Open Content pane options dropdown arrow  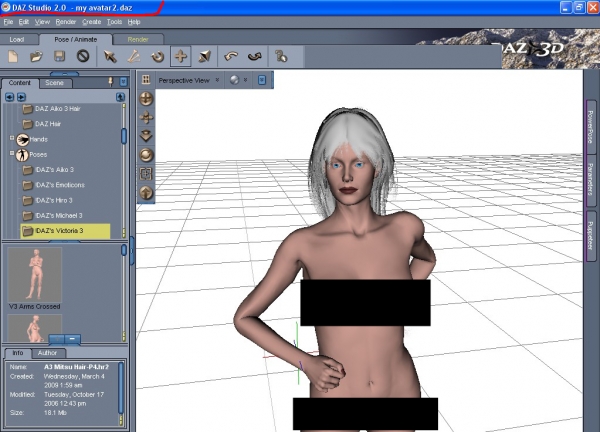click(123, 82)
